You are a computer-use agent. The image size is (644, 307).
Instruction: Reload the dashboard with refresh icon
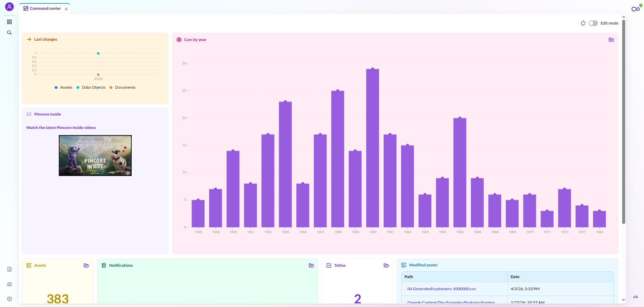click(x=583, y=23)
